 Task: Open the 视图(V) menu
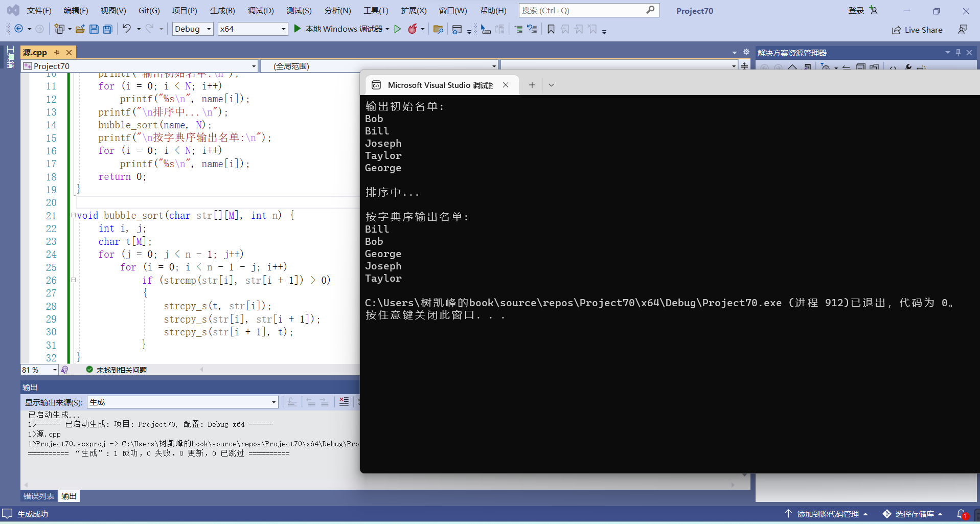click(113, 10)
